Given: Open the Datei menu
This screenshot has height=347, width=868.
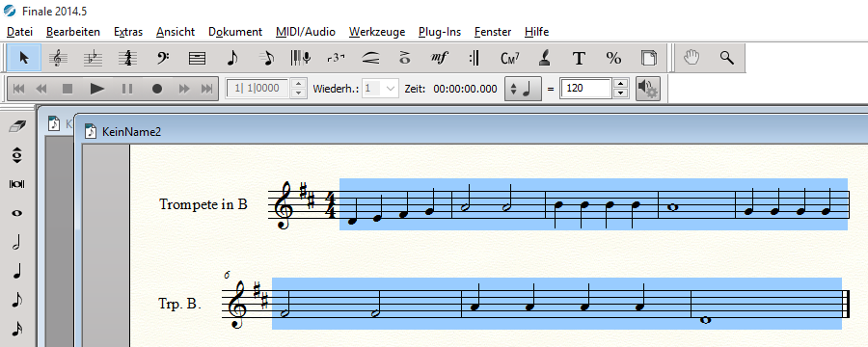Looking at the screenshot, I should click(x=19, y=32).
